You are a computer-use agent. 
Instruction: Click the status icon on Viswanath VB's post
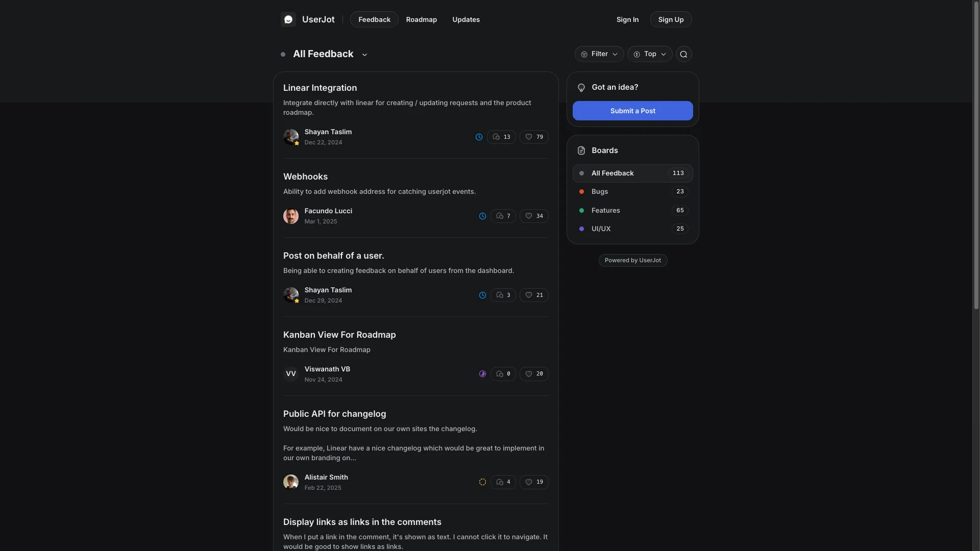[482, 373]
